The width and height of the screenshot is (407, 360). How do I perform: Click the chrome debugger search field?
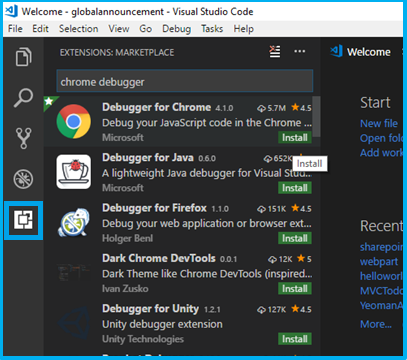tap(185, 81)
